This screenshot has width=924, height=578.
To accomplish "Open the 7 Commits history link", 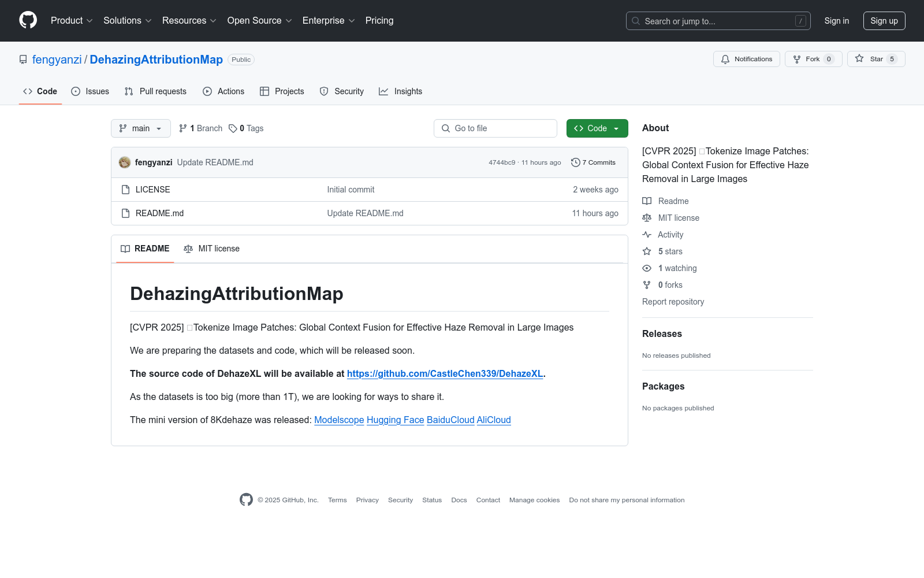I will click(594, 162).
